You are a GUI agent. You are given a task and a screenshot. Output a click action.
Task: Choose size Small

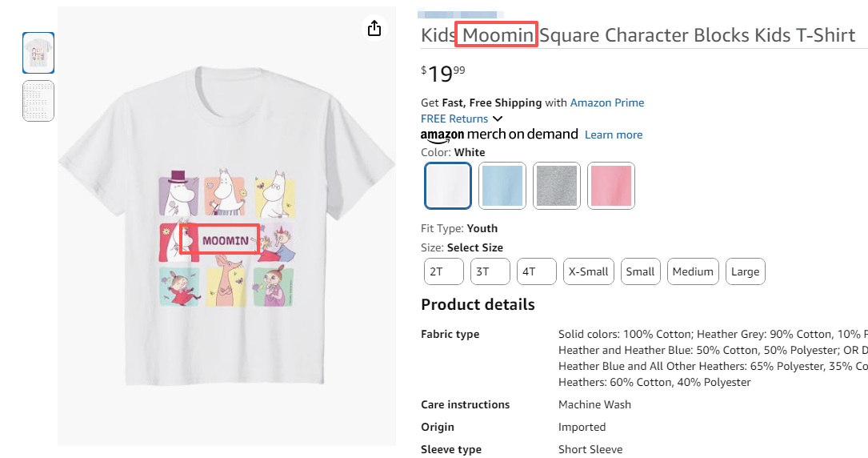point(640,271)
